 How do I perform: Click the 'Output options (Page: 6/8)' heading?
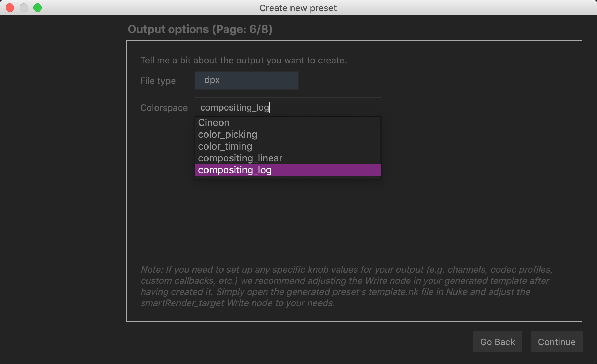200,29
